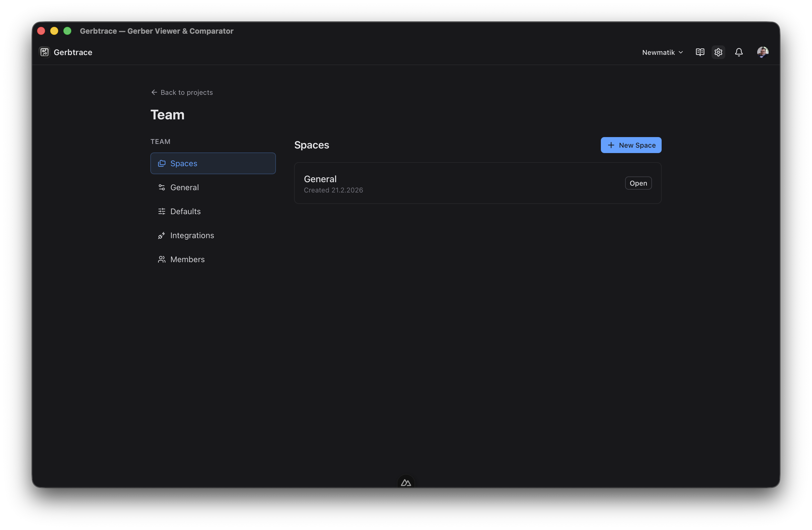Open the General settings section
Screen dimensions: 812x530
(x=213, y=187)
